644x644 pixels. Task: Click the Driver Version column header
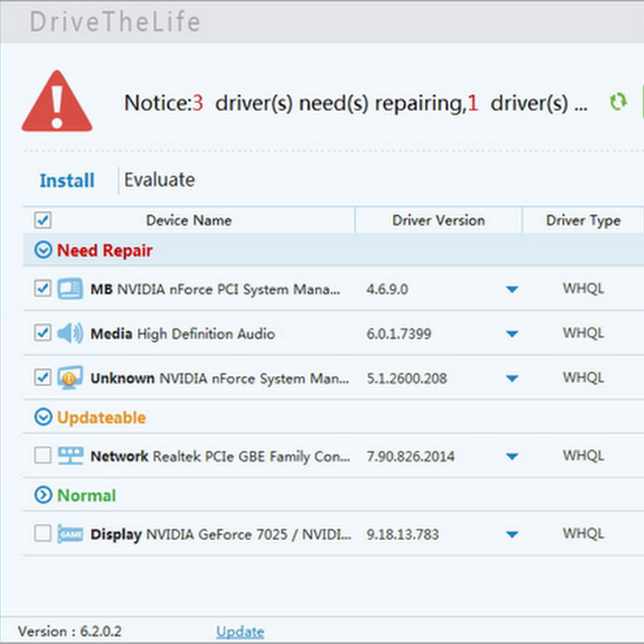[439, 221]
